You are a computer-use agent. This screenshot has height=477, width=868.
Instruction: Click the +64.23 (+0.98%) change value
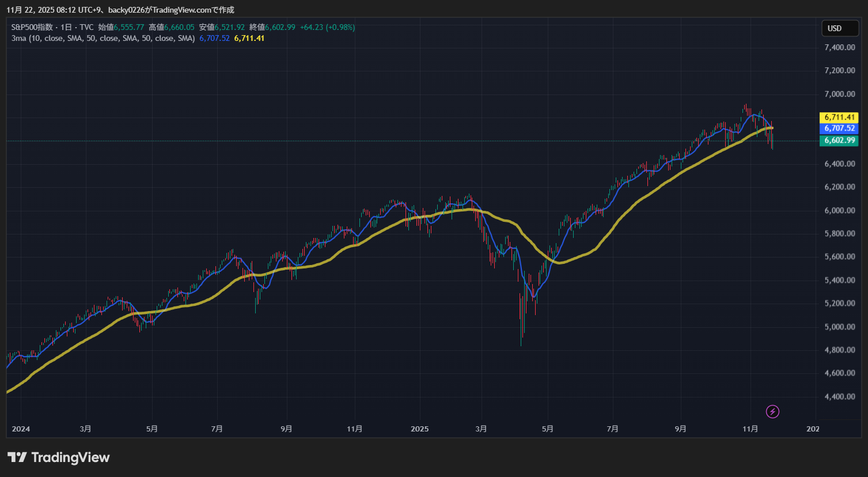tap(327, 27)
